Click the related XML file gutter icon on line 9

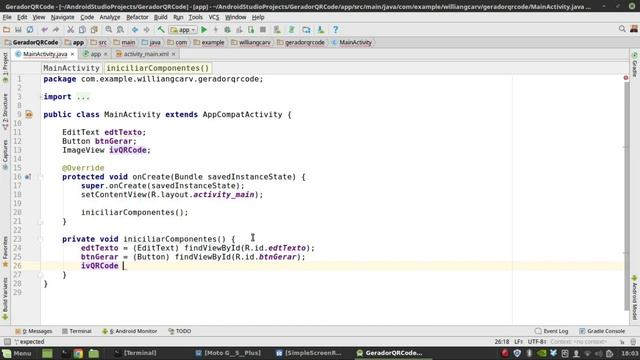(x=29, y=115)
